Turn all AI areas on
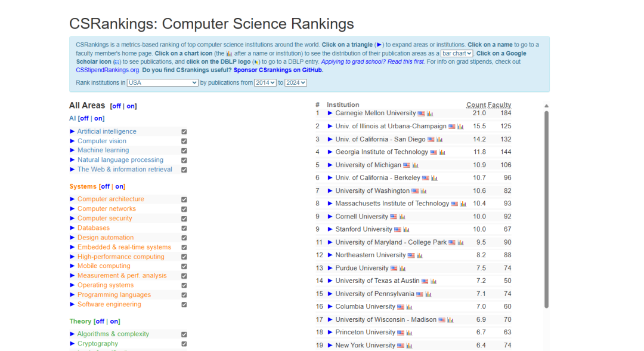The width and height of the screenshot is (644, 351). coord(98,118)
